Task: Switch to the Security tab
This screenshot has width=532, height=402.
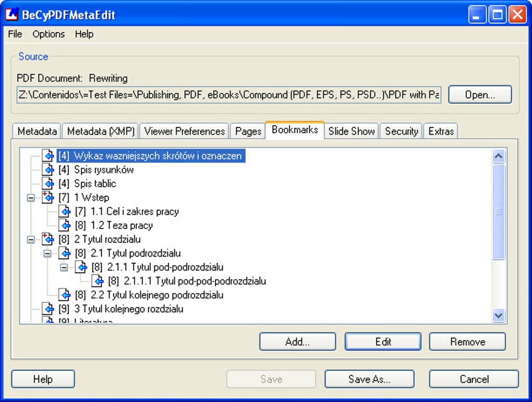Action: pos(401,131)
